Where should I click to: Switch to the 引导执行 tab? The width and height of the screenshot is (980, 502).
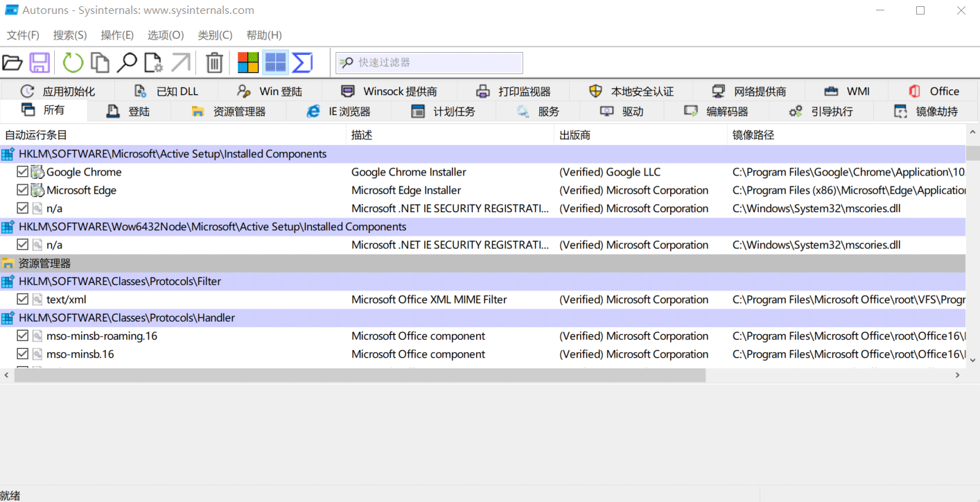coord(821,112)
